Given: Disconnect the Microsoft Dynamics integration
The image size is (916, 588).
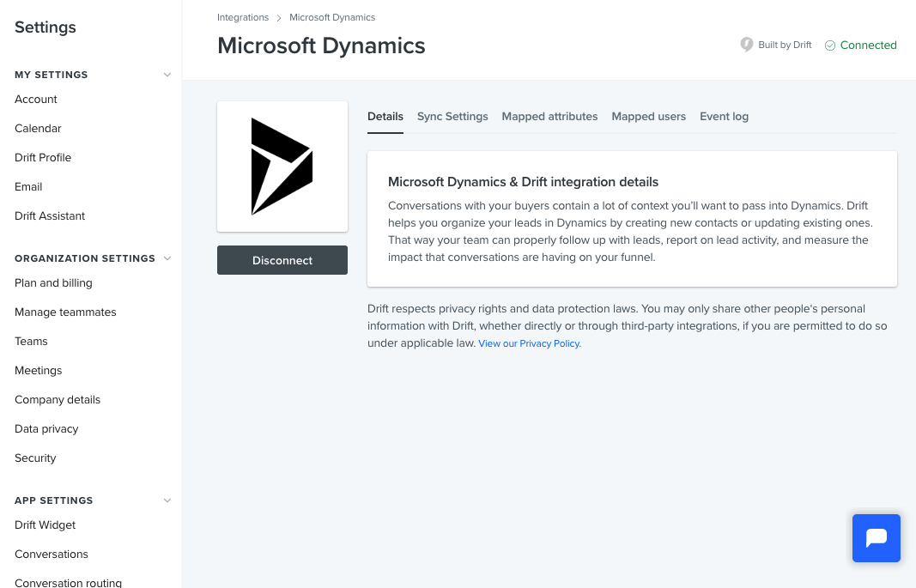Looking at the screenshot, I should (282, 260).
